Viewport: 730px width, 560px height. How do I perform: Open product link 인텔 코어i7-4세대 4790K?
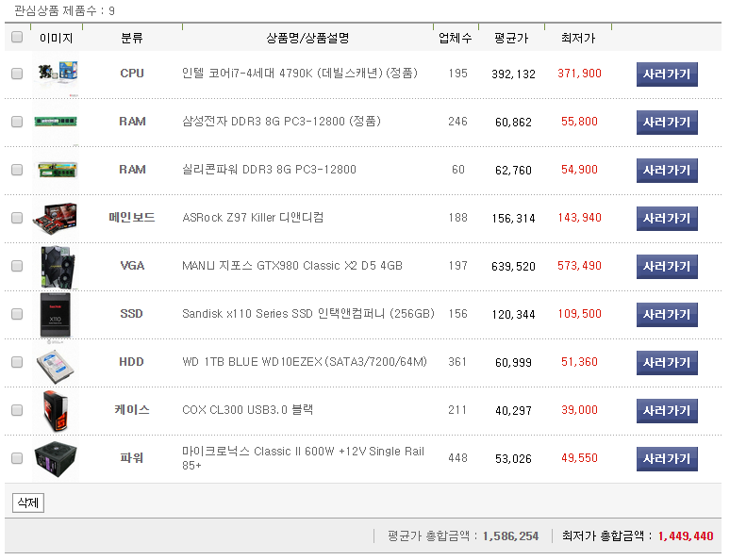[x=299, y=74]
